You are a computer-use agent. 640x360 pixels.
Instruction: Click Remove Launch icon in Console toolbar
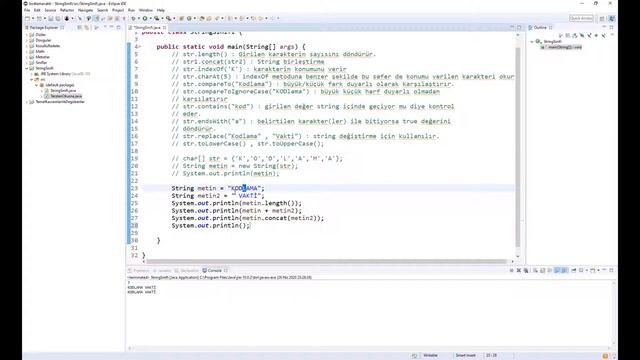click(519, 270)
